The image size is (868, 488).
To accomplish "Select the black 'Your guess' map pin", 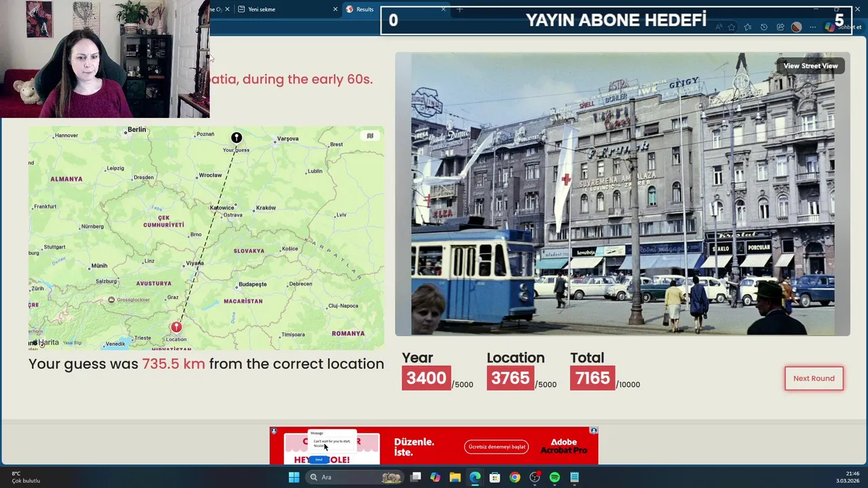I will [x=236, y=138].
